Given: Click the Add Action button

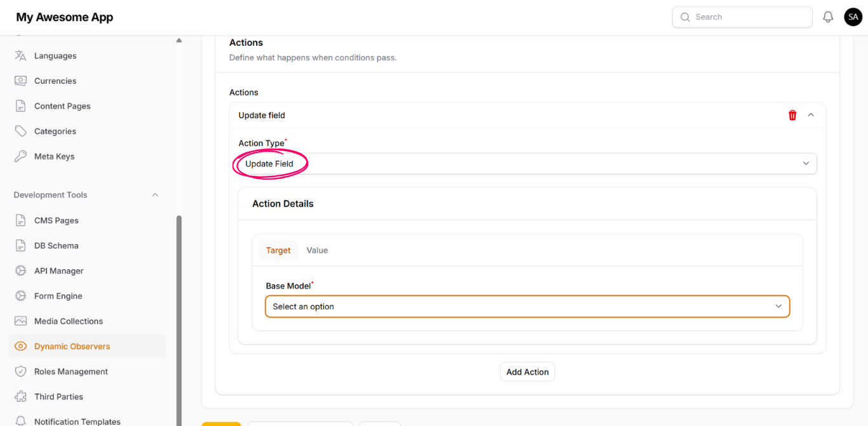Looking at the screenshot, I should point(527,372).
